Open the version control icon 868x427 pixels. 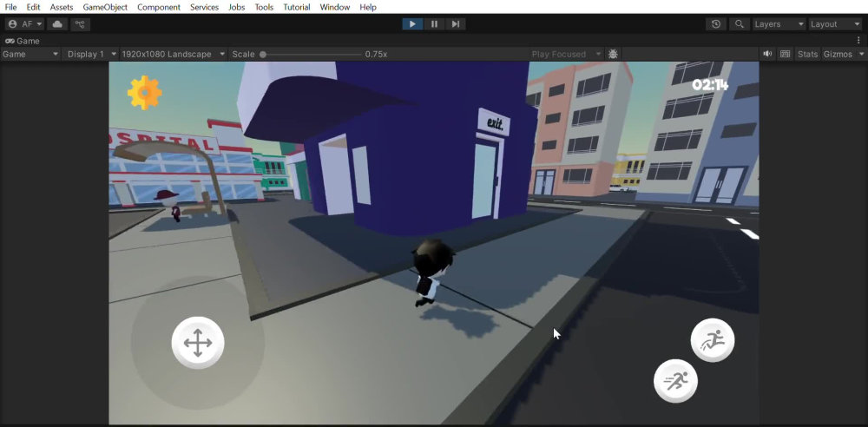tap(80, 24)
